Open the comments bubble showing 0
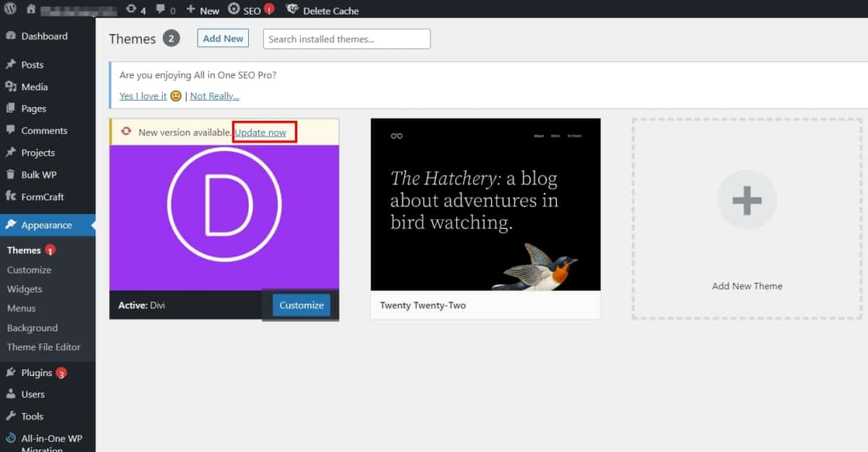Image resolution: width=868 pixels, height=452 pixels. pos(165,10)
